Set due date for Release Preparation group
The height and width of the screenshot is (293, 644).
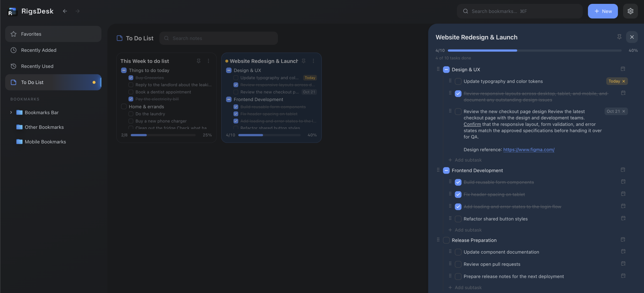[623, 240]
